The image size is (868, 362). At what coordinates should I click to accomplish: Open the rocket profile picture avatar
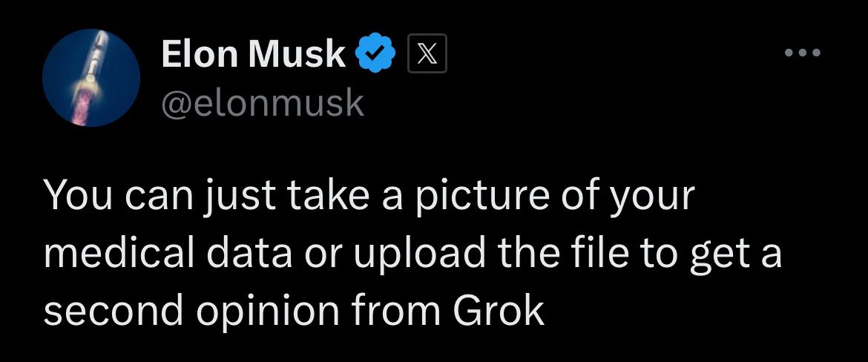pos(91,78)
